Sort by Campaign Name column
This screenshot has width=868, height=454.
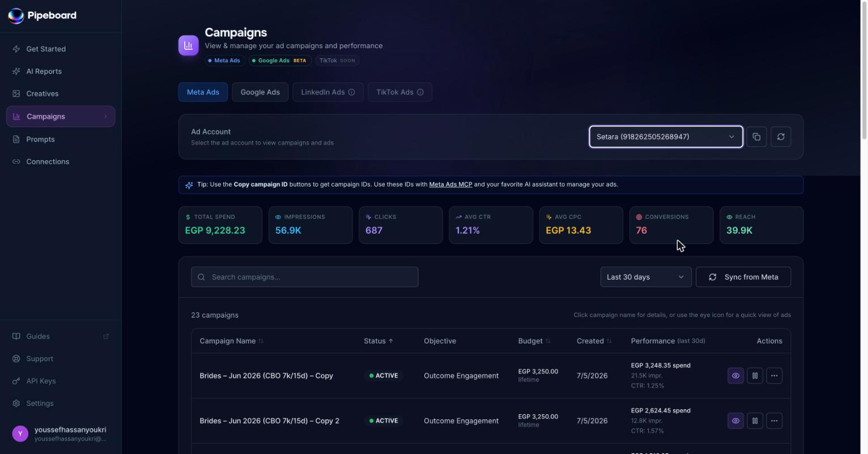tap(231, 341)
